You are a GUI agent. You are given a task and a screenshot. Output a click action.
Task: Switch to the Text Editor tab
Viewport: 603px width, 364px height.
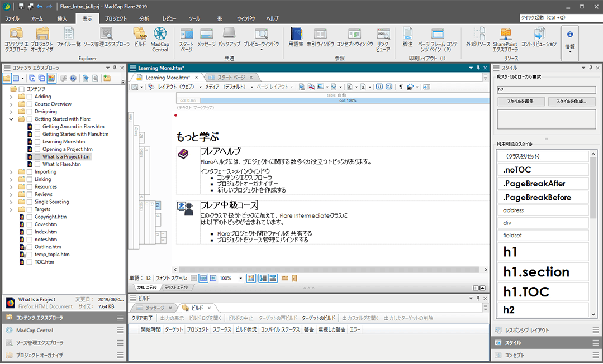click(176, 287)
